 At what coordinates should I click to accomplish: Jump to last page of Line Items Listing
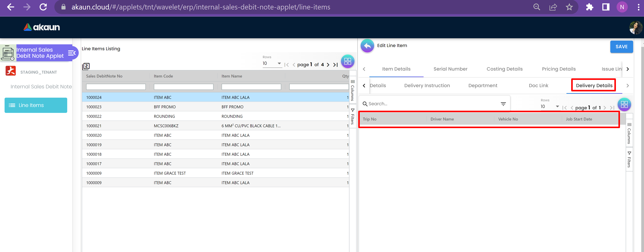click(336, 65)
